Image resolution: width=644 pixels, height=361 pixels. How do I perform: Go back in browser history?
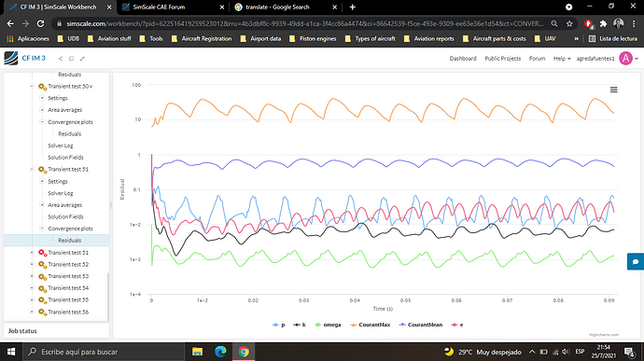coord(10,24)
